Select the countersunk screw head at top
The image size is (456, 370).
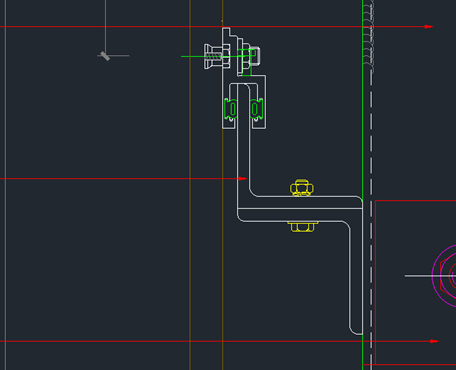pos(210,57)
